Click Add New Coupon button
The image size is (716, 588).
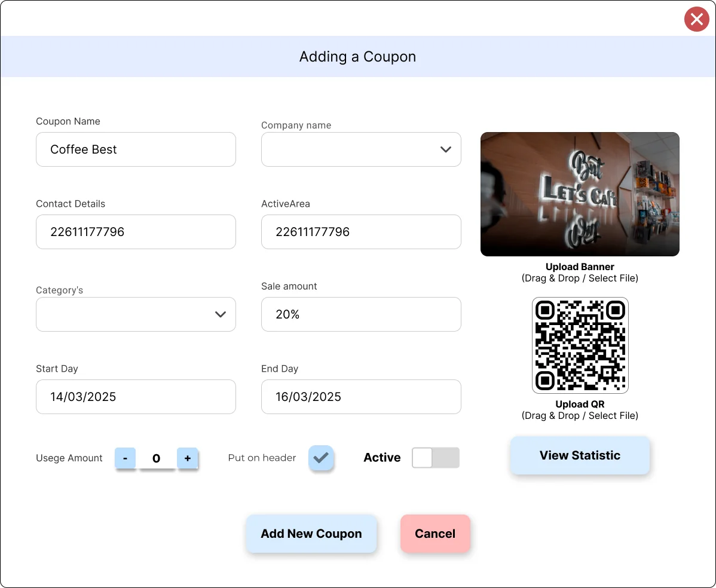311,534
